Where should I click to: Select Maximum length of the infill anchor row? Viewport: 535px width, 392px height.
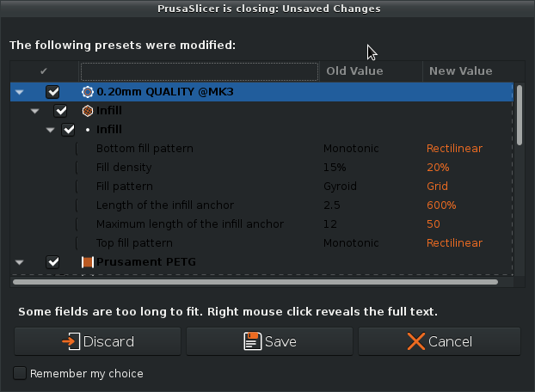(261, 224)
